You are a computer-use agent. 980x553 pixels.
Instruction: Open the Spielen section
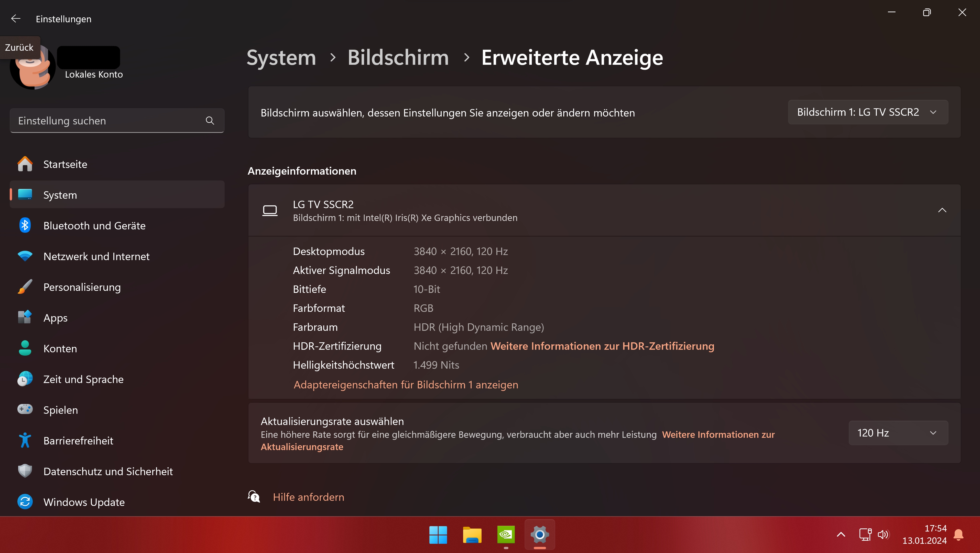click(x=61, y=410)
